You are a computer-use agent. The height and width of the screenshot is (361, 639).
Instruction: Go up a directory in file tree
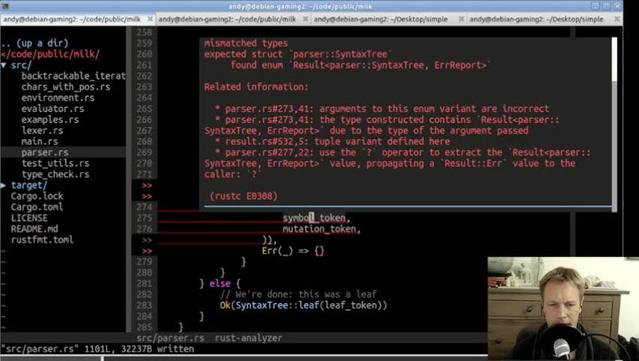(35, 43)
